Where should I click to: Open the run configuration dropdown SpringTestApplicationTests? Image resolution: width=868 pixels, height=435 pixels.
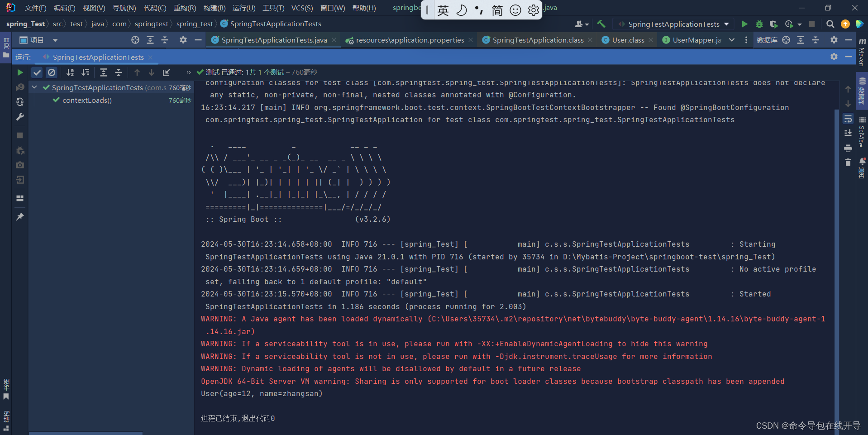[673, 24]
